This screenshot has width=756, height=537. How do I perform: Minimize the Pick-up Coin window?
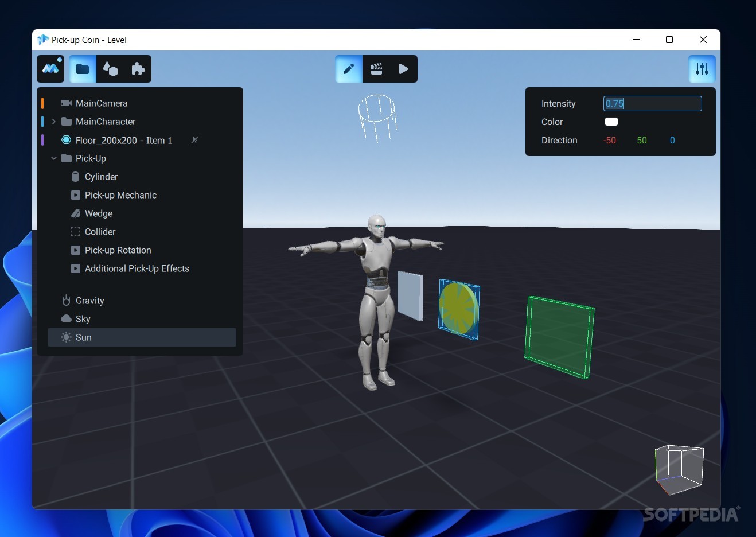636,40
